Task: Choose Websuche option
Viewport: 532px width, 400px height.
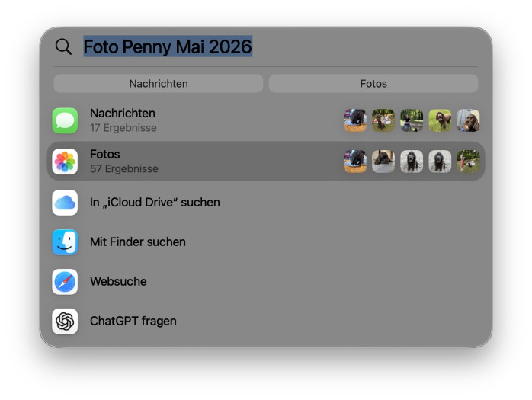Action: tap(118, 282)
